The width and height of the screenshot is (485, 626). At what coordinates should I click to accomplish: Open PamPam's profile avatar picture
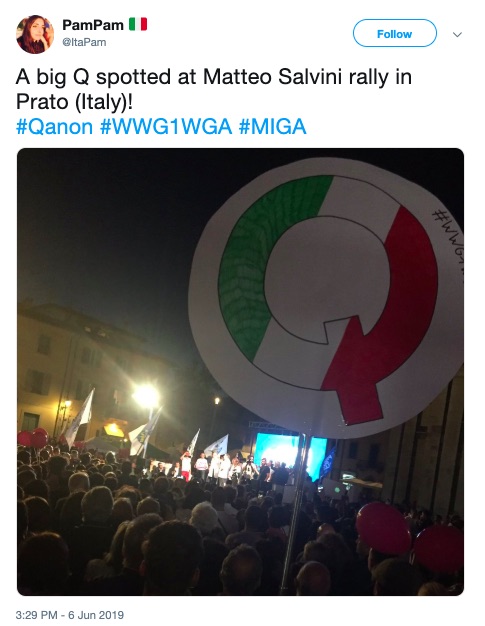pyautogui.click(x=35, y=34)
